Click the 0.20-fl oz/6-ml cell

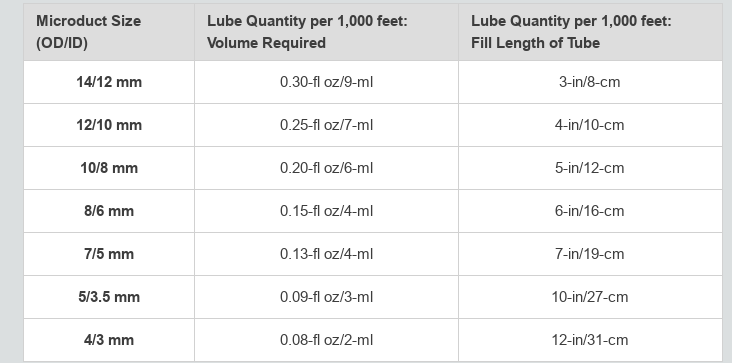(326, 168)
